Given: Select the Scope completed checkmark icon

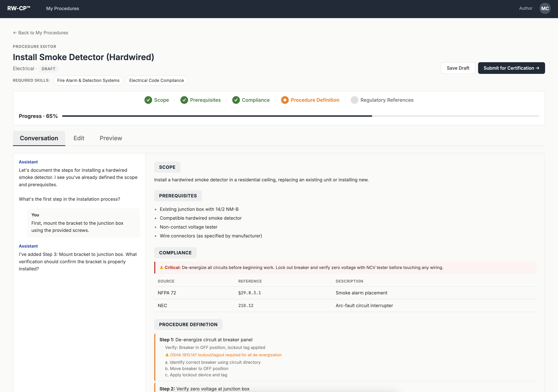Looking at the screenshot, I should point(148,100).
